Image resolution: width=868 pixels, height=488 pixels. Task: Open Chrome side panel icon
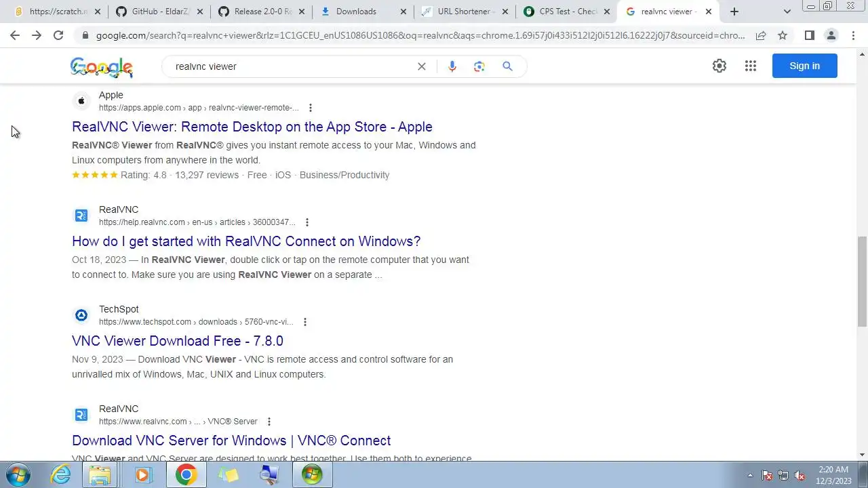click(x=809, y=35)
